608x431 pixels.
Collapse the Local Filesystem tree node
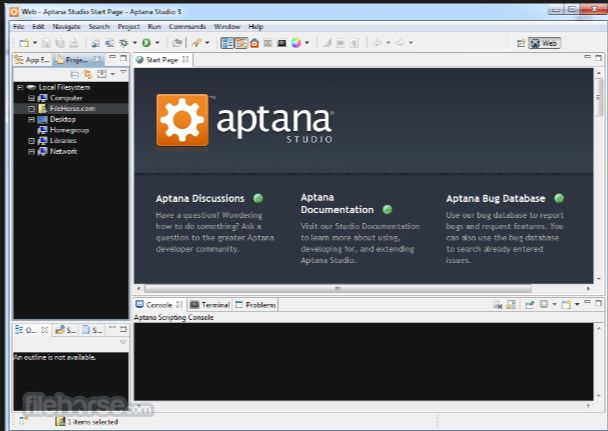click(20, 87)
